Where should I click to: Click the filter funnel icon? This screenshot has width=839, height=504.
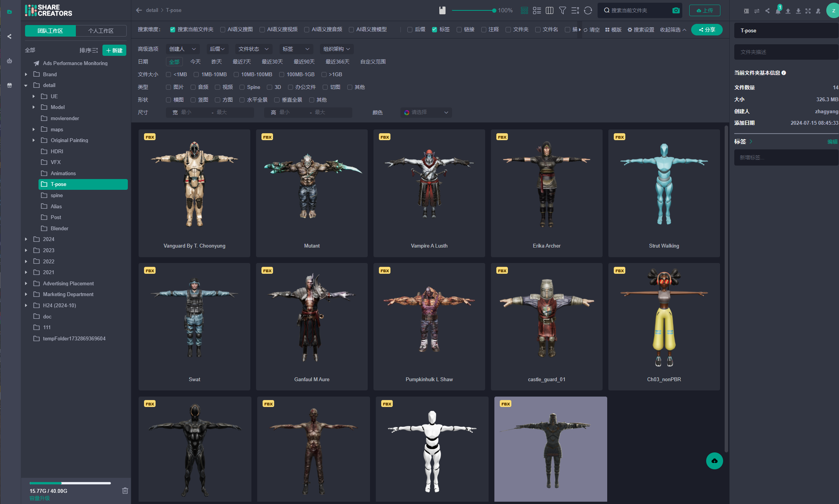pos(563,10)
